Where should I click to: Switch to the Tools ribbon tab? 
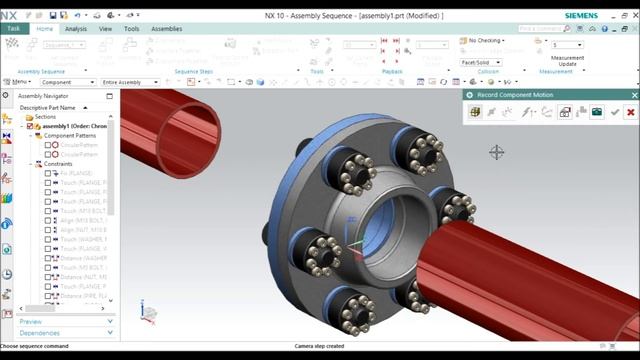(131, 29)
